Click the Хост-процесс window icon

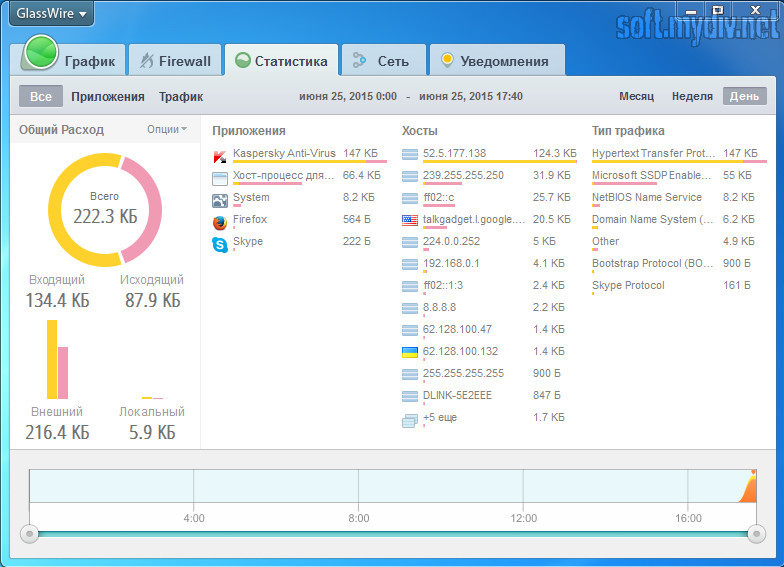220,178
